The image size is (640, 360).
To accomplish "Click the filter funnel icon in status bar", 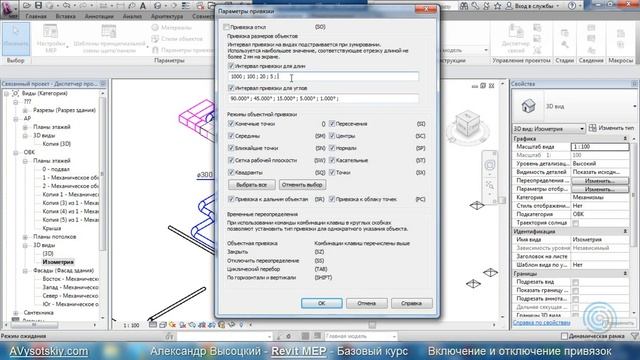I will click(634, 336).
